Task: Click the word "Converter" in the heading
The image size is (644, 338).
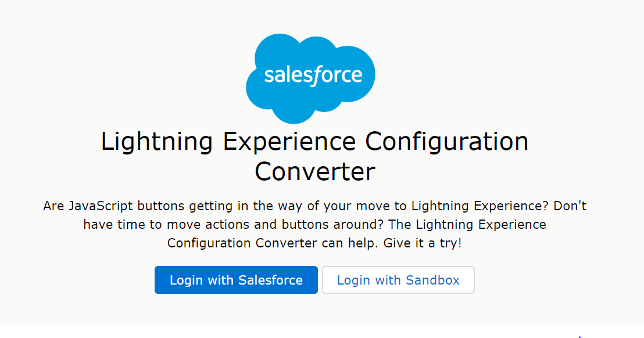Action: [315, 172]
